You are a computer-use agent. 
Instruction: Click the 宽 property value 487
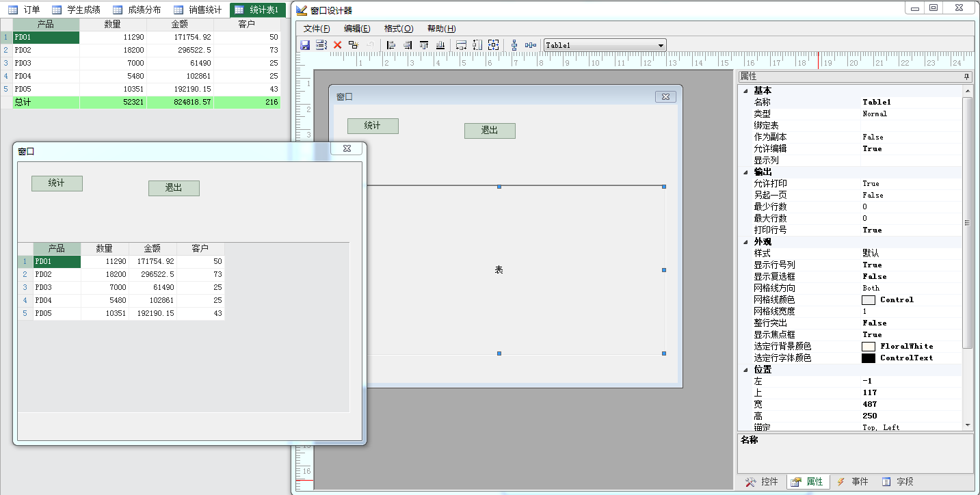click(911, 404)
